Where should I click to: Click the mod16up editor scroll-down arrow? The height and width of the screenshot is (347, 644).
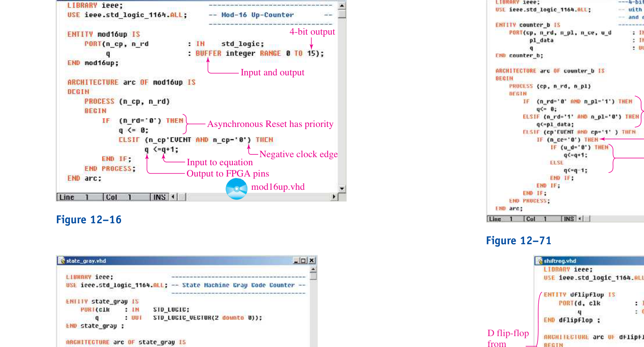tap(342, 189)
